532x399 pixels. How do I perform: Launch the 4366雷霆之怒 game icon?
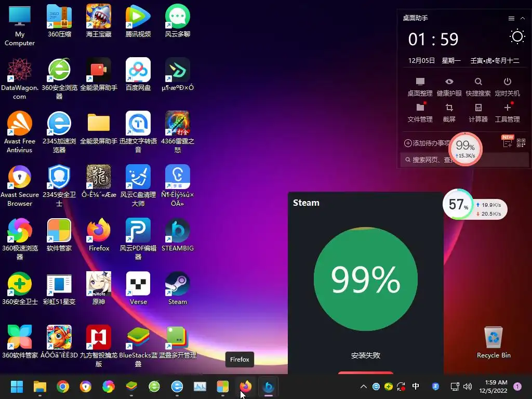178,132
